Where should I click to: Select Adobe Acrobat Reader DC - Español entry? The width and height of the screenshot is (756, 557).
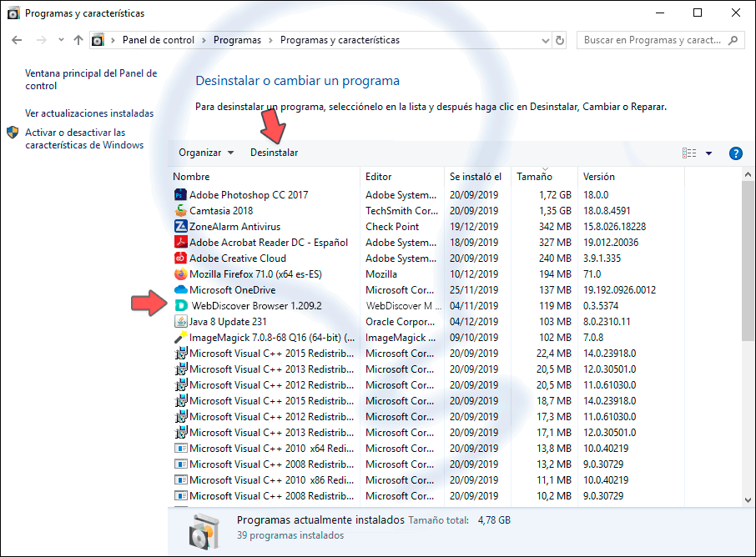point(269,243)
